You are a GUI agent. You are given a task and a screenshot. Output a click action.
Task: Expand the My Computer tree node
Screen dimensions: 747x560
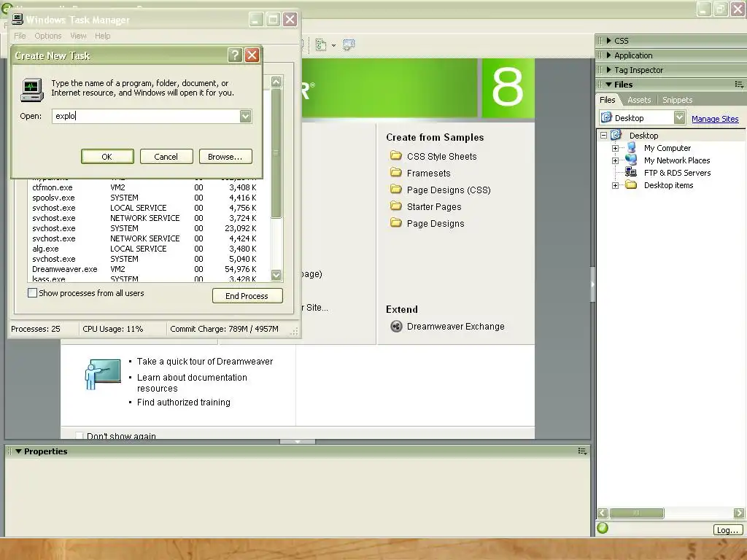point(616,148)
